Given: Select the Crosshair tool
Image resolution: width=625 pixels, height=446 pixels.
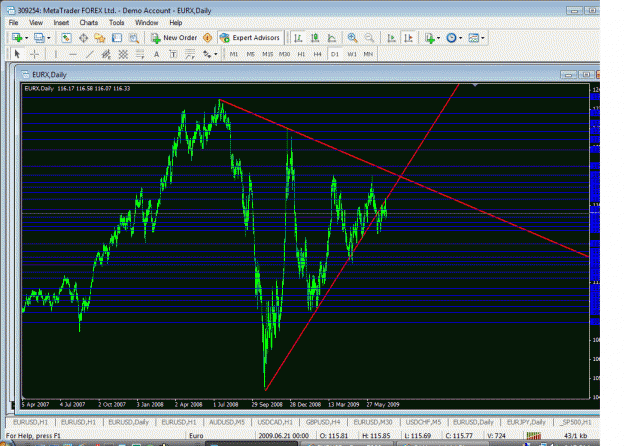Looking at the screenshot, I should [35, 54].
